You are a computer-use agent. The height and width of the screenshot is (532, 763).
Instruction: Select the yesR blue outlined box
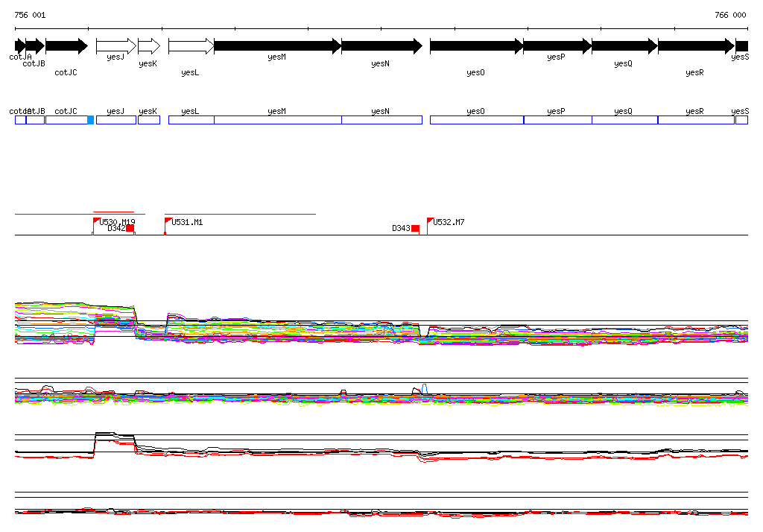(x=697, y=120)
